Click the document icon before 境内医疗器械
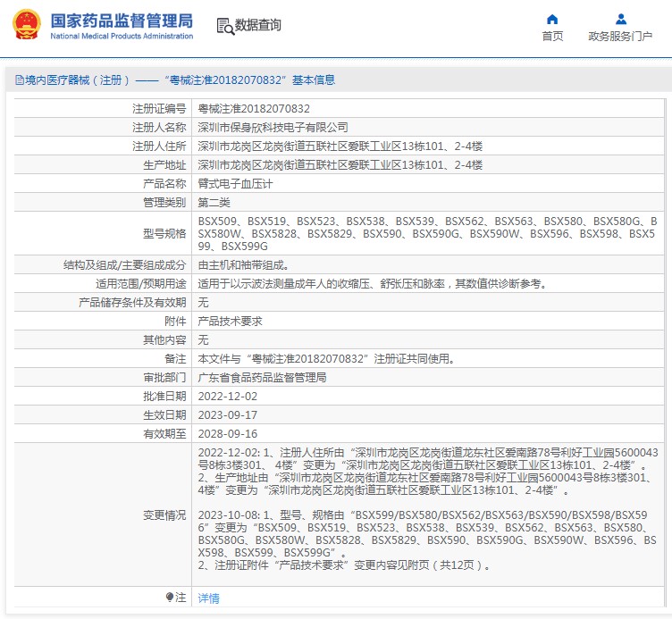Image resolution: width=672 pixels, height=619 pixels. 18,79
